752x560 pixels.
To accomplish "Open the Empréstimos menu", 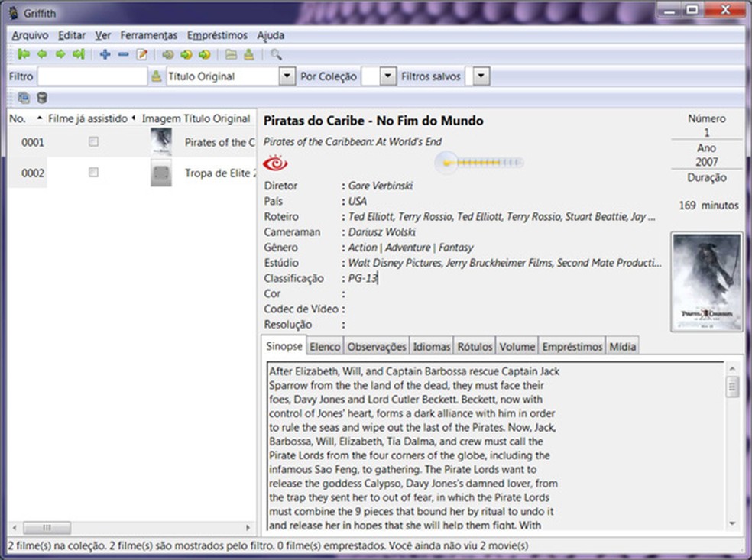I will pos(217,35).
